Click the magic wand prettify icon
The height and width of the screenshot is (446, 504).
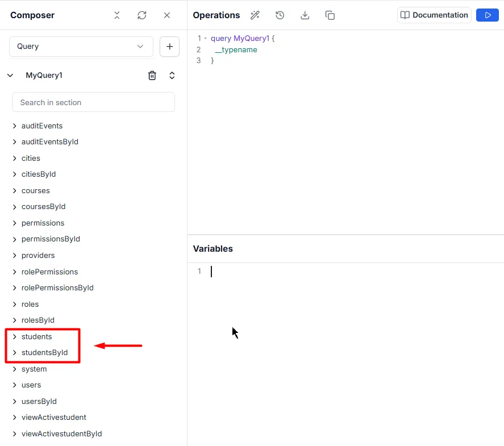(x=255, y=15)
